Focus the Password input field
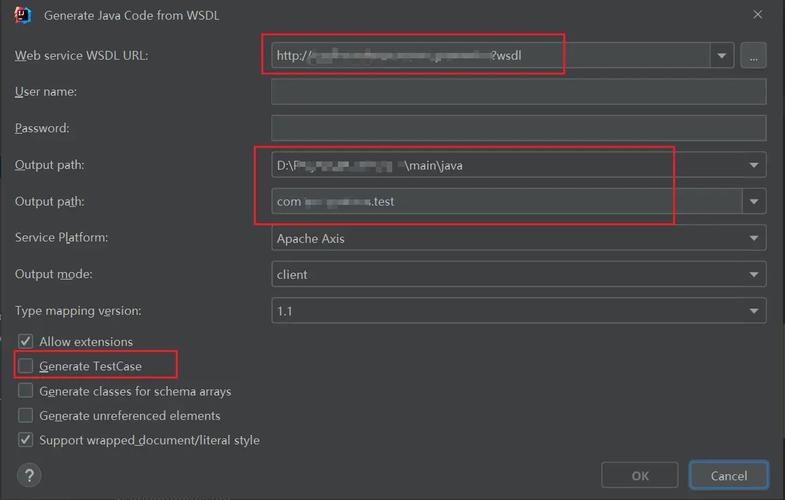The image size is (785, 500). click(519, 128)
